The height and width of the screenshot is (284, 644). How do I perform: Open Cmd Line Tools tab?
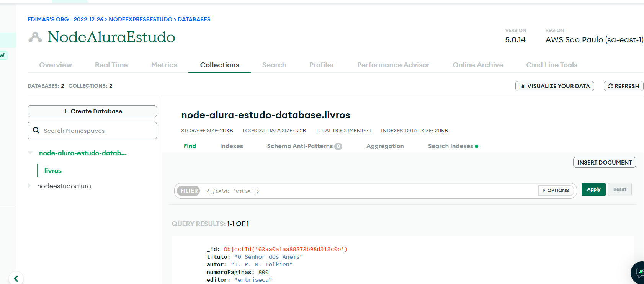click(x=552, y=65)
